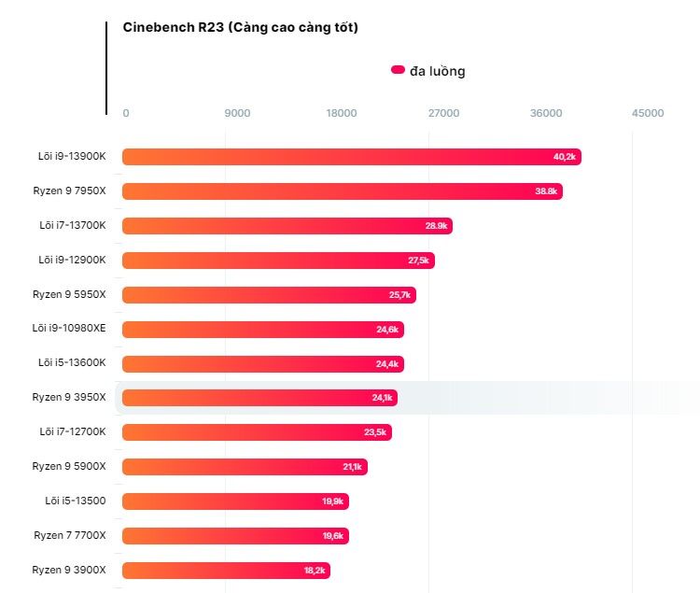Screen dimensions: 700x593
Task: Click the 40,2k score value label
Action: 565,157
